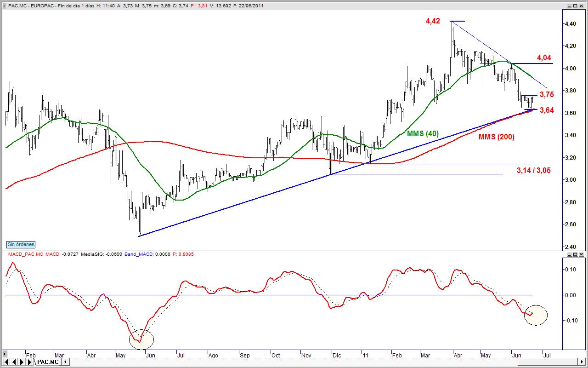Minimize the price chart pane
The width and height of the screenshot is (588, 368).
coord(571,6)
